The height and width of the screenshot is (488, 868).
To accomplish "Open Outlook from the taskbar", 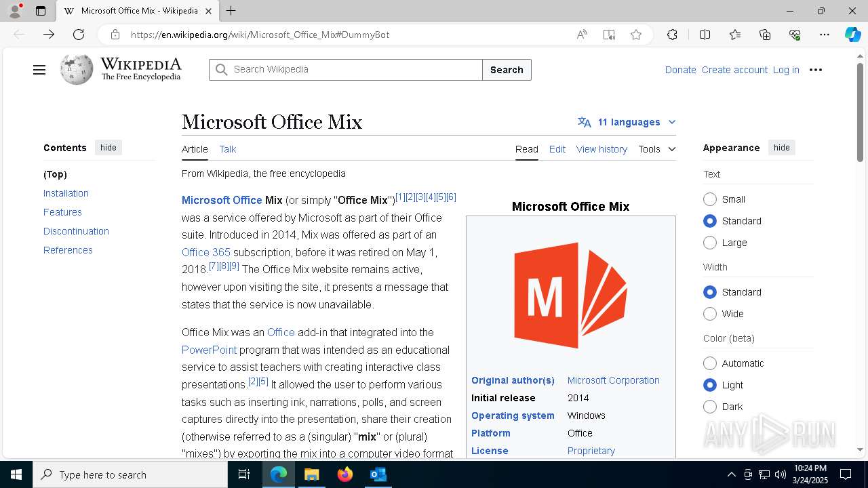I will click(x=378, y=474).
